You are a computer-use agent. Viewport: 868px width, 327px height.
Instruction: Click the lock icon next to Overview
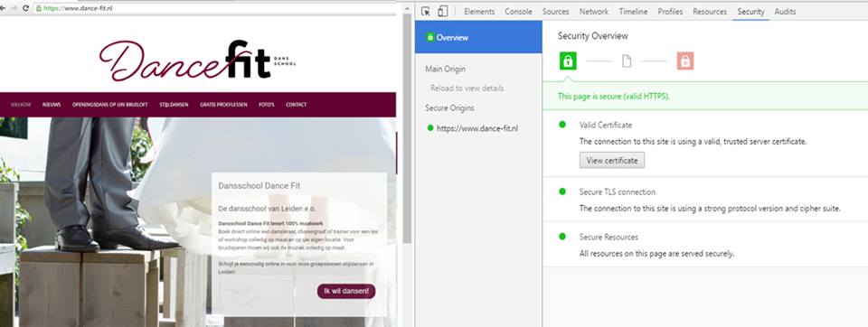[x=430, y=37]
